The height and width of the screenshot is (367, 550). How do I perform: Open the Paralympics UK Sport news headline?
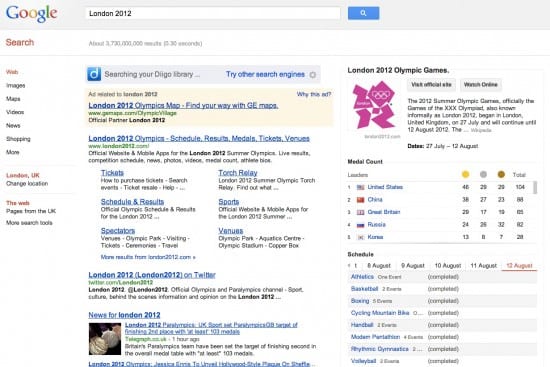click(x=211, y=328)
